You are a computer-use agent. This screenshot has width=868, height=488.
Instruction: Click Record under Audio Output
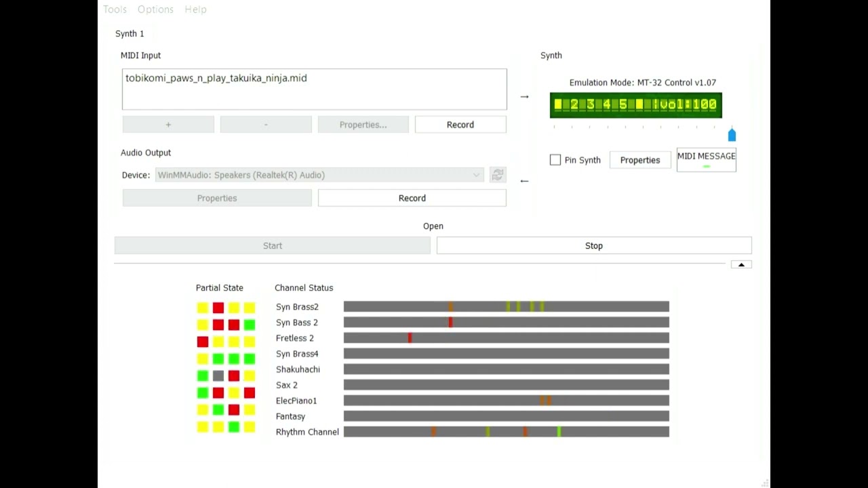pyautogui.click(x=412, y=198)
